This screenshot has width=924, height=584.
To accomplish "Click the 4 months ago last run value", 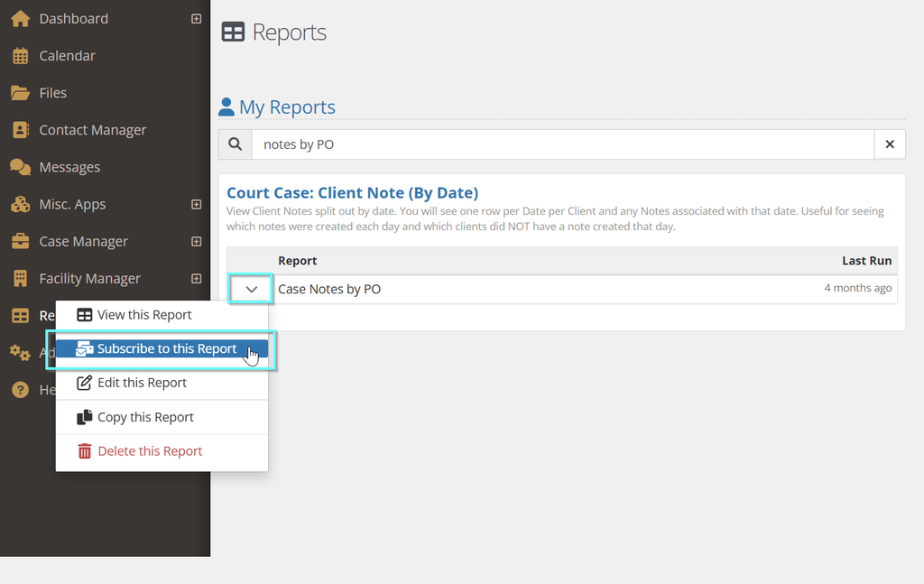I will click(x=858, y=288).
